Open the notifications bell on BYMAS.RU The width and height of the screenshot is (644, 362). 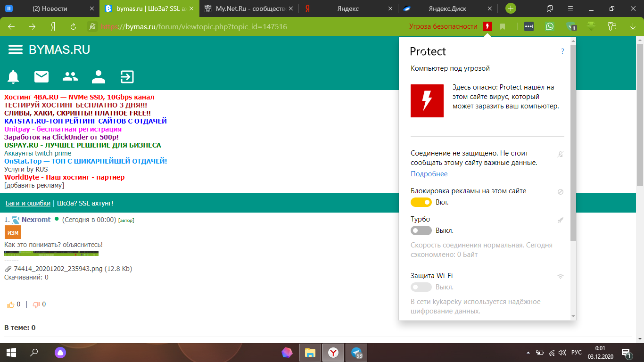(x=13, y=76)
